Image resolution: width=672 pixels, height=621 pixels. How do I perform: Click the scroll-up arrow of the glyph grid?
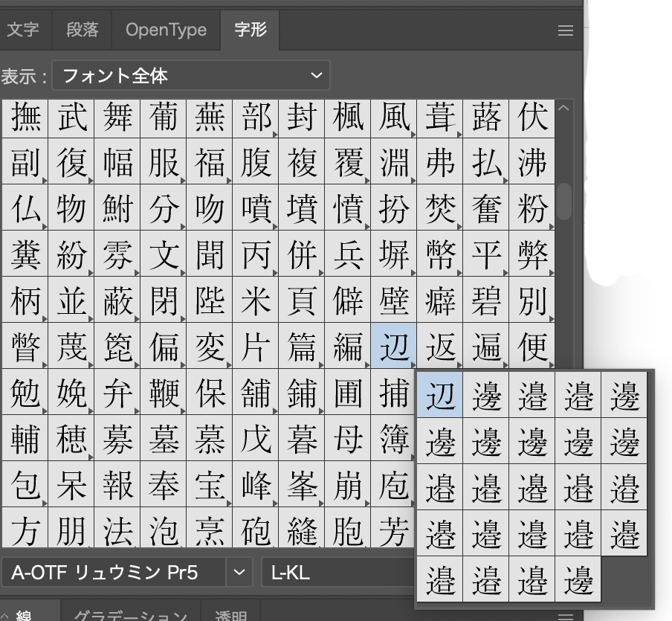point(563,109)
